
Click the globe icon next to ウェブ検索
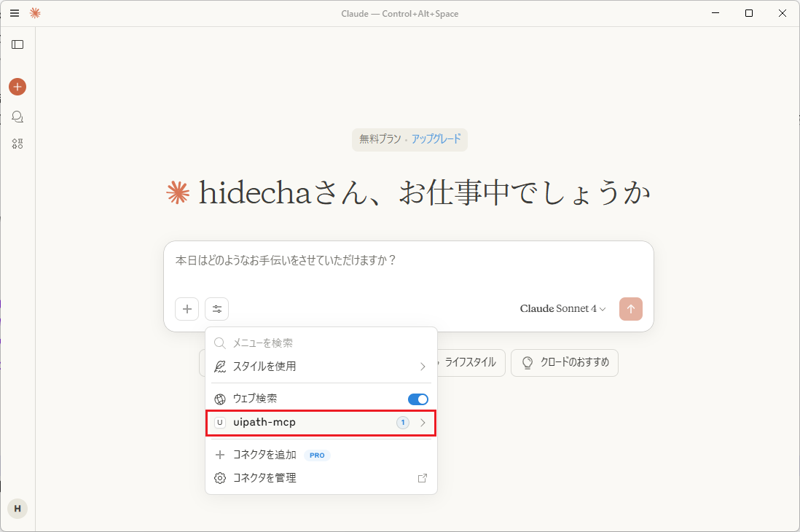(x=220, y=399)
